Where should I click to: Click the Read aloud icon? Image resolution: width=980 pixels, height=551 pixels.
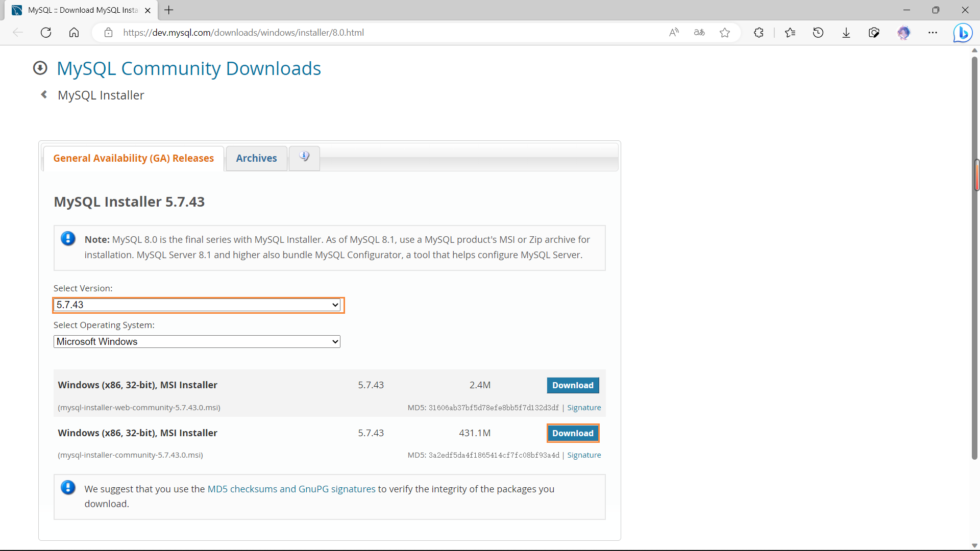coord(674,33)
